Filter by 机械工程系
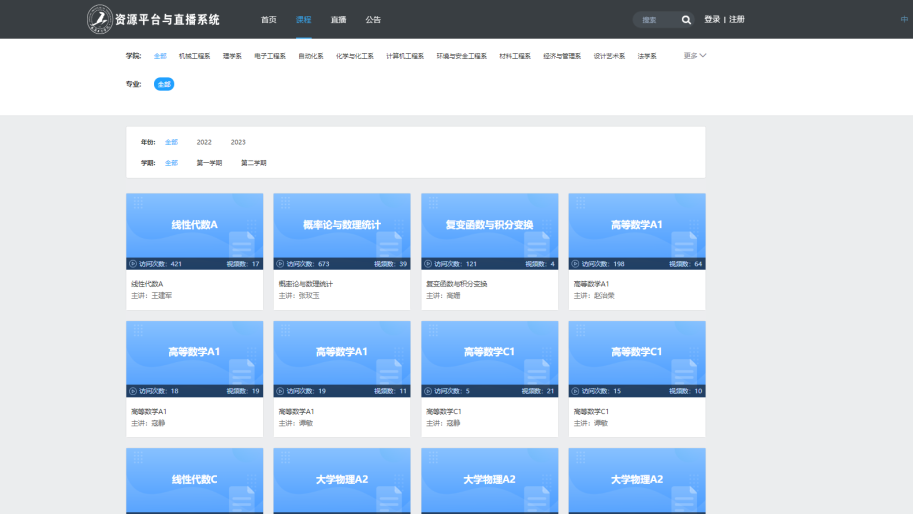This screenshot has width=913, height=514. tap(194, 56)
